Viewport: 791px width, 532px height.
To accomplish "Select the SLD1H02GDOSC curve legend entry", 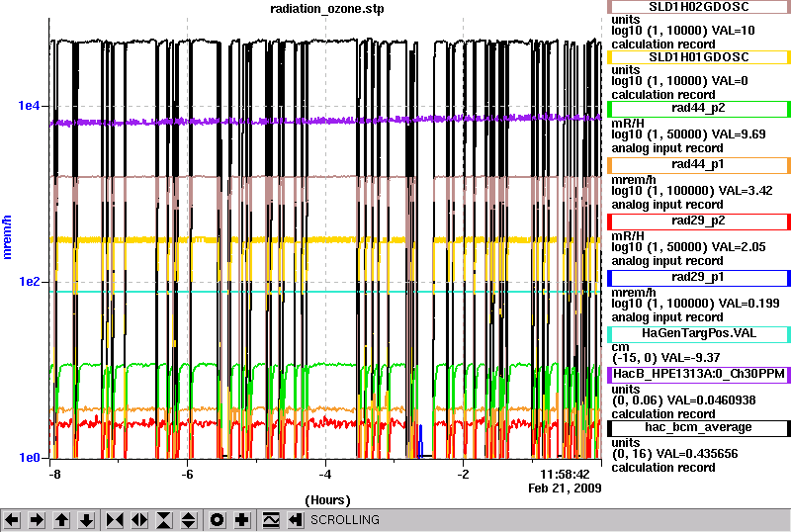I will [699, 7].
